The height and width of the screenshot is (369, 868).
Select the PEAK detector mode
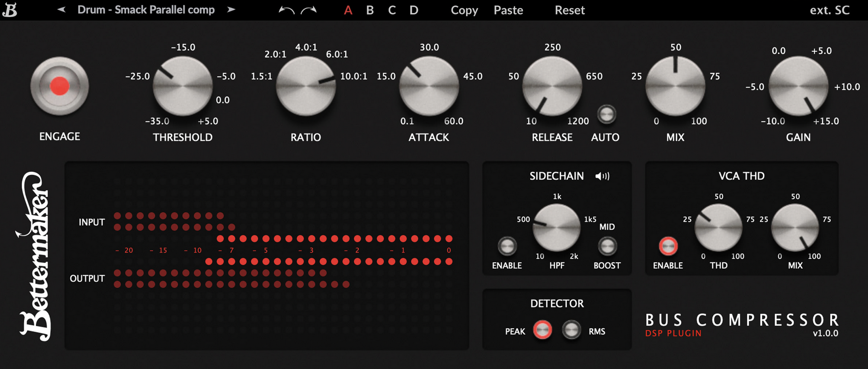click(542, 330)
